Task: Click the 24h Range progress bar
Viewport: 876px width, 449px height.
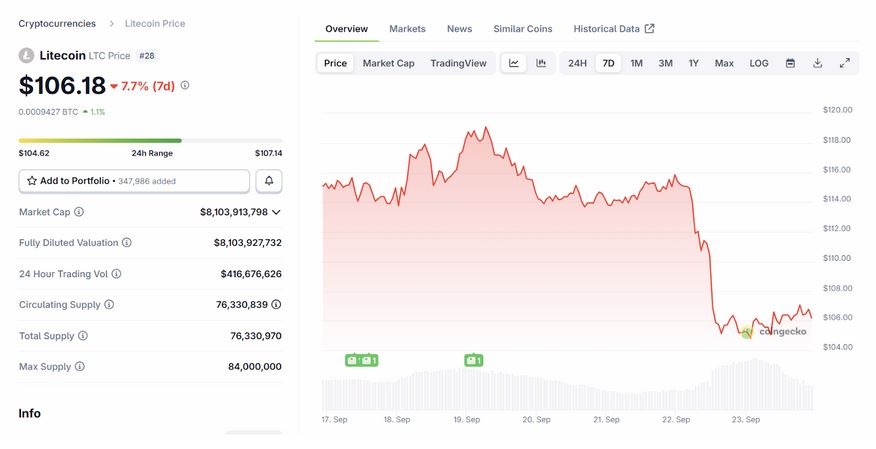Action: (x=150, y=140)
